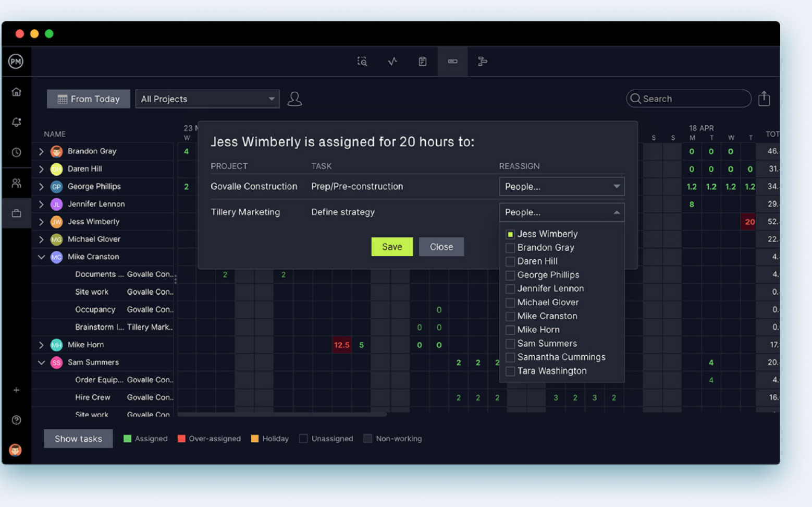The image size is (812, 507).
Task: Uncheck Jess Wimberly in the people list
Action: click(510, 234)
